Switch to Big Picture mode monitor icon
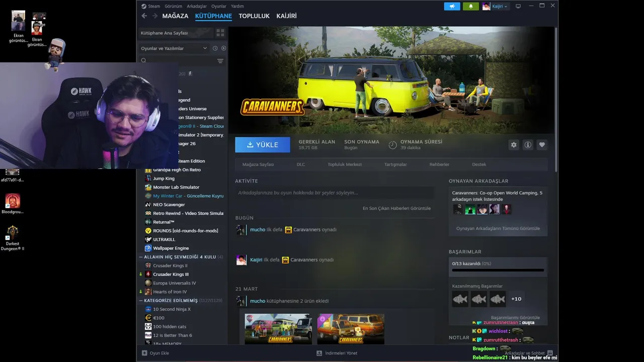Screen dimensions: 644x362 click(x=518, y=6)
